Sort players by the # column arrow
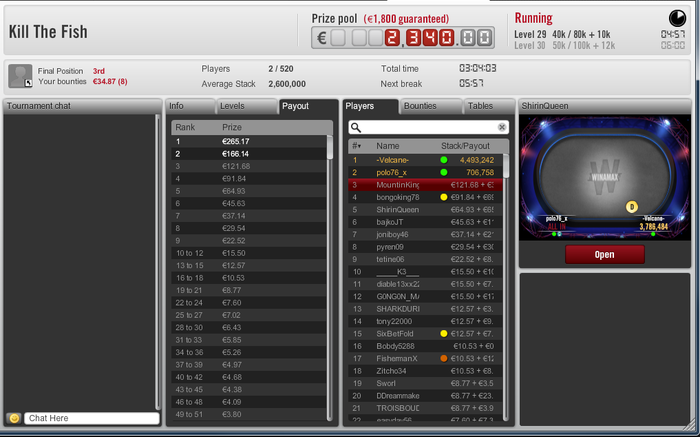 click(357, 146)
